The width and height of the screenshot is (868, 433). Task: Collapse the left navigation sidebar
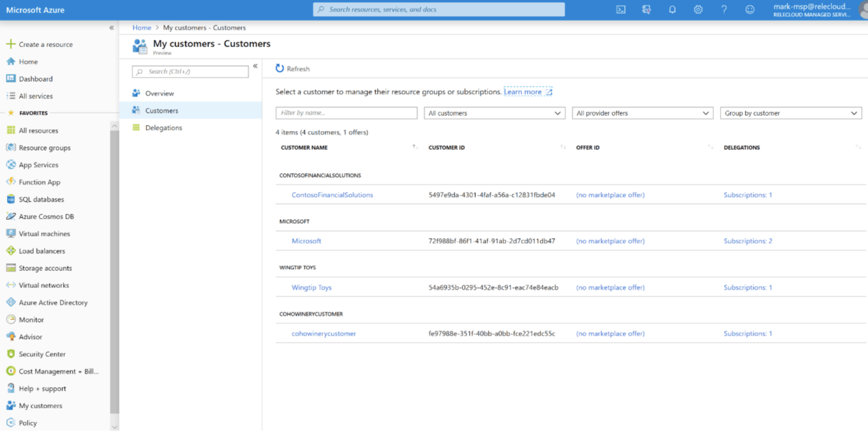point(112,28)
